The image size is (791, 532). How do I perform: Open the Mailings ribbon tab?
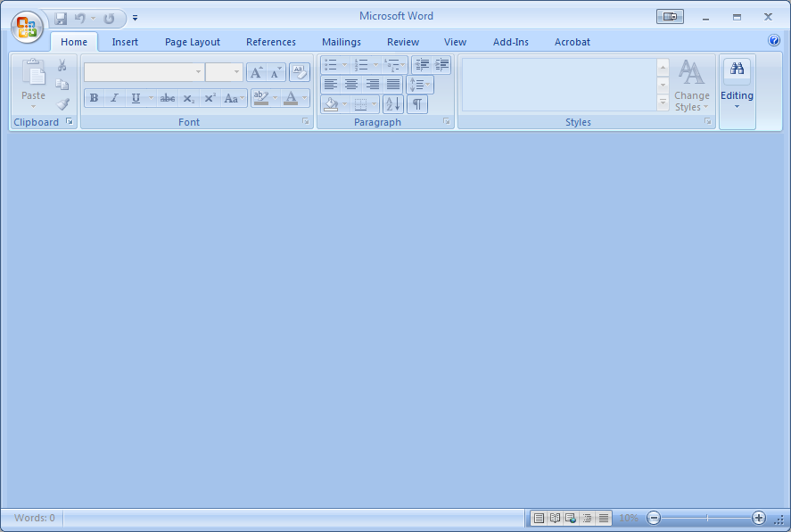point(341,42)
